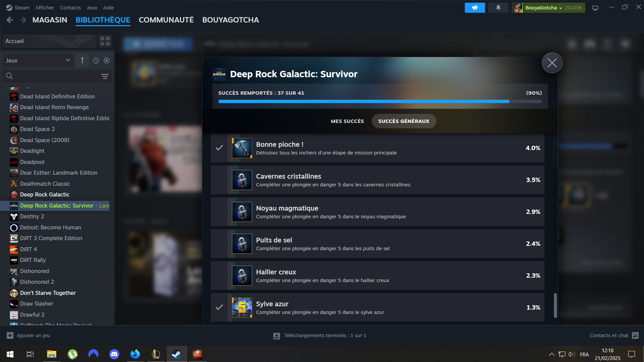Open the Aide menu
This screenshot has width=644, height=362.
pos(108,8)
